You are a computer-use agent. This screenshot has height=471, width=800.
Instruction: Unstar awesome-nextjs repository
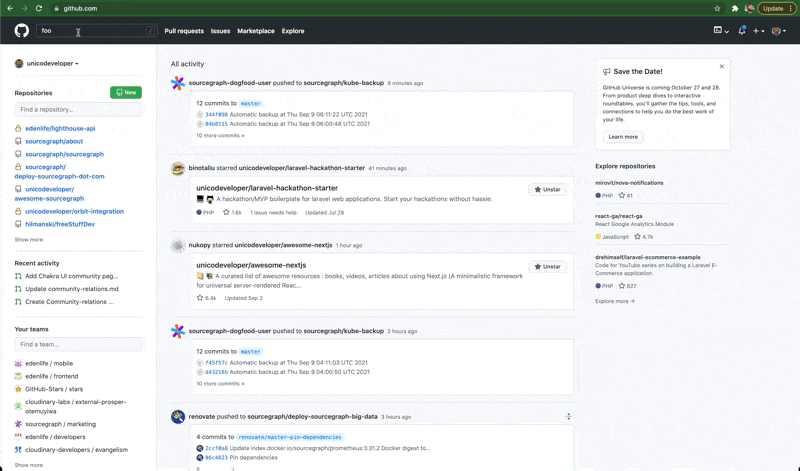pos(547,266)
